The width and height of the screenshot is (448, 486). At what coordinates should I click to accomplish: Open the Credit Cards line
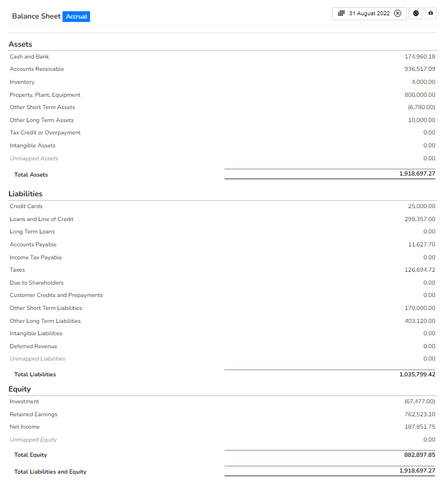(x=26, y=206)
